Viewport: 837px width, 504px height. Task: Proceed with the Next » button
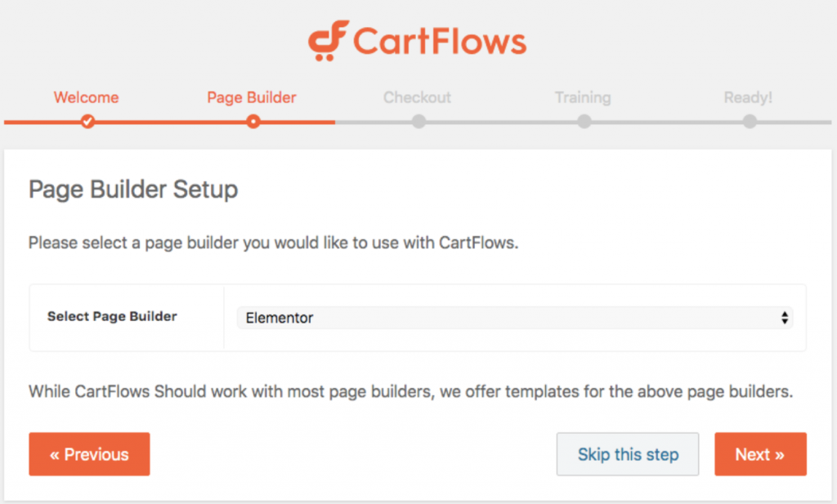tap(760, 454)
